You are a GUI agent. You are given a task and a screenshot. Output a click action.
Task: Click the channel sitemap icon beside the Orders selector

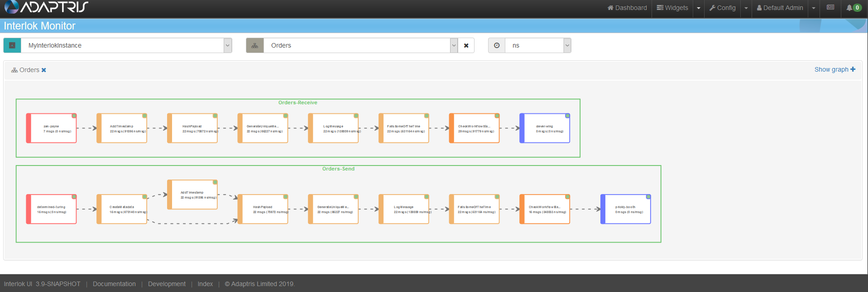255,45
